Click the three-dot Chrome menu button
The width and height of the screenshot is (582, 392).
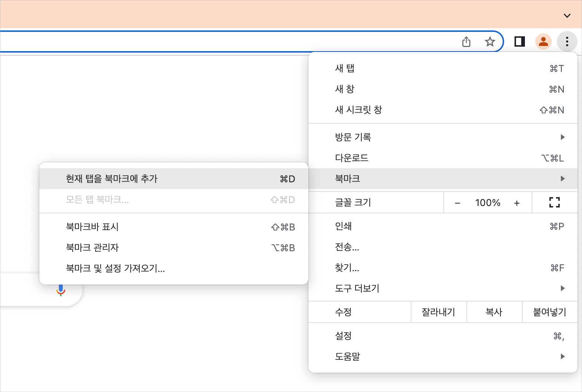(x=567, y=41)
